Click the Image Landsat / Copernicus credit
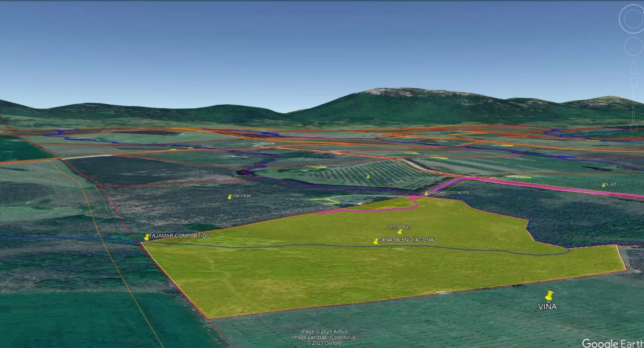Image resolution: width=644 pixels, height=348 pixels. tap(324, 337)
